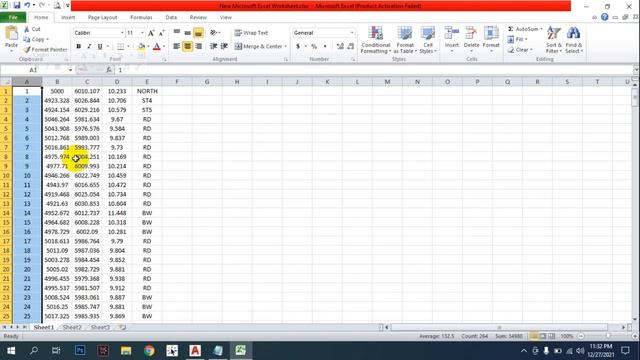Increase font size with Grow Font icon

[x=151, y=33]
